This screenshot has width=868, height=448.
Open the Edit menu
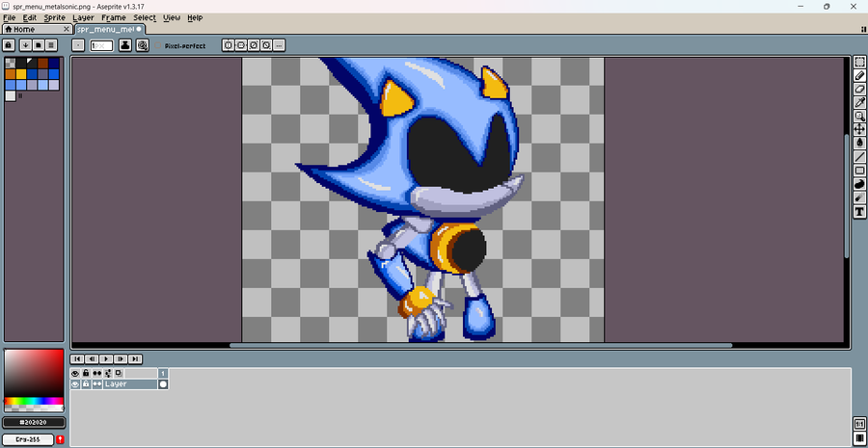click(x=29, y=17)
